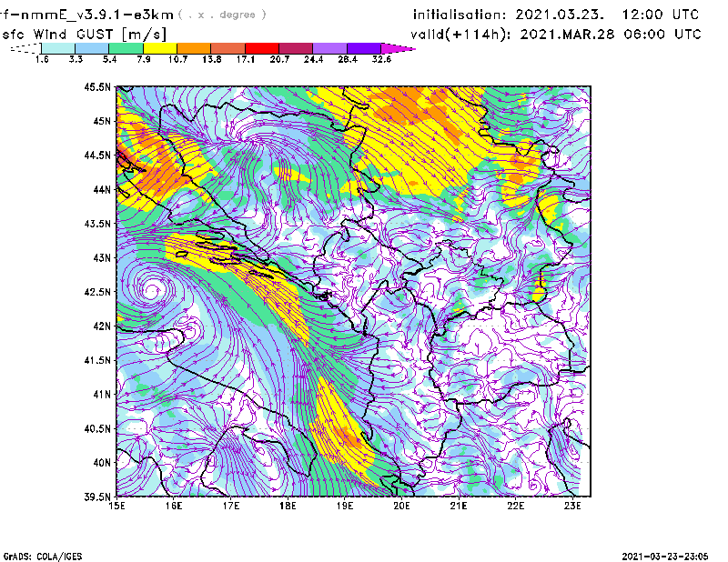Image resolution: width=728 pixels, height=562 pixels.
Task: Click the '15E' longitude label
Action: (117, 506)
